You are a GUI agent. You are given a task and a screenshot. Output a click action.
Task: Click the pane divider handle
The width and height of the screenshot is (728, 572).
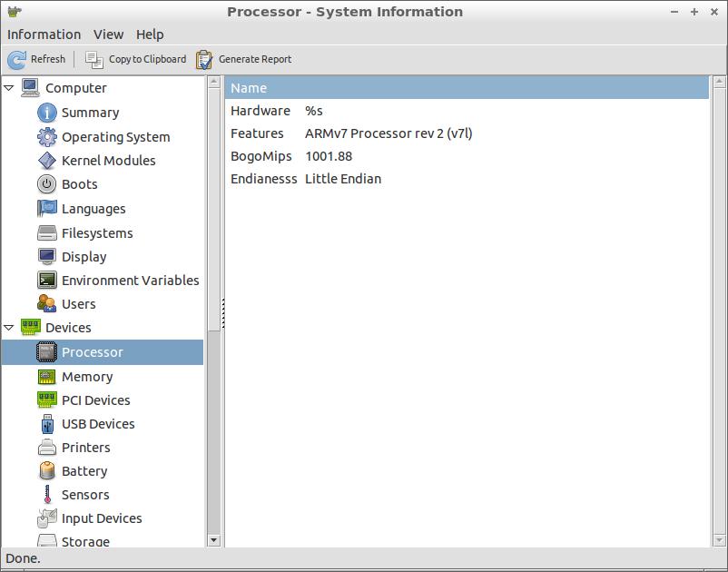223,313
